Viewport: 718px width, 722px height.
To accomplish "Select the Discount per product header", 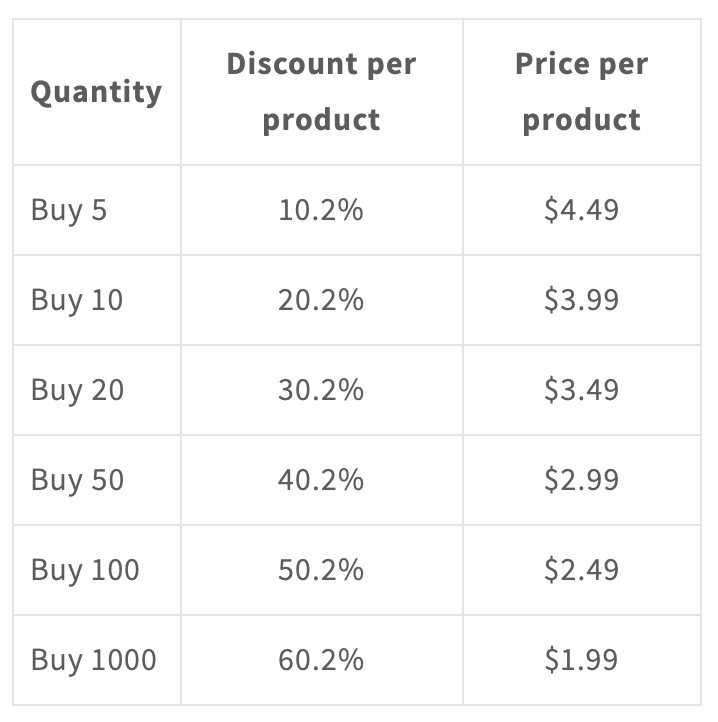I will [x=321, y=92].
